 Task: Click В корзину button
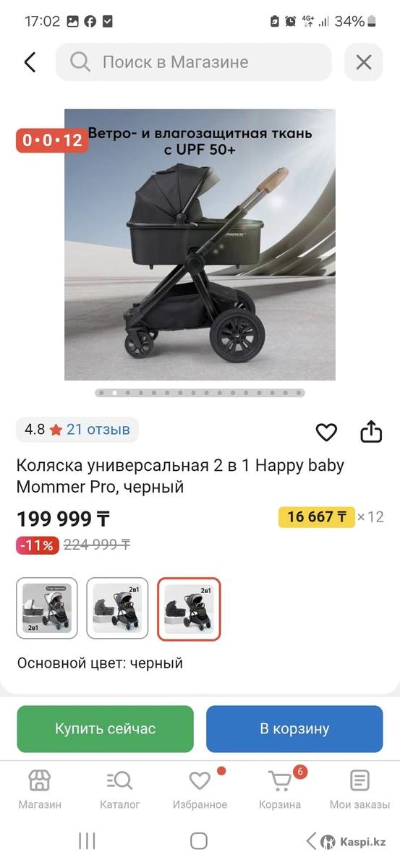(294, 729)
